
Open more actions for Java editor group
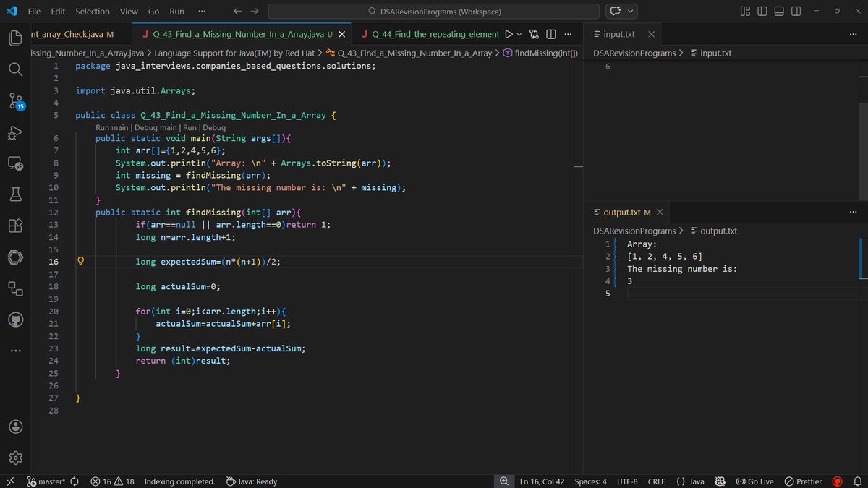[568, 34]
